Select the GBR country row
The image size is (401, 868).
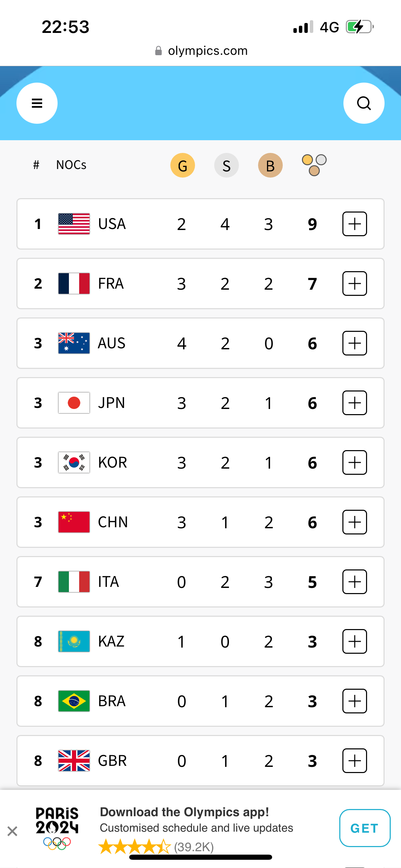tap(200, 761)
